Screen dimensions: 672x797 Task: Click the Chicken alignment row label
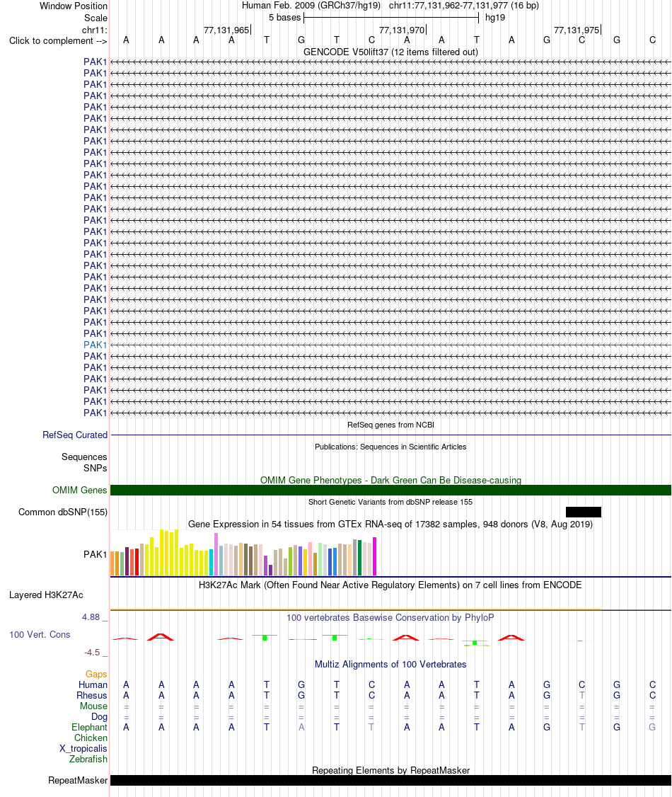tap(91, 738)
